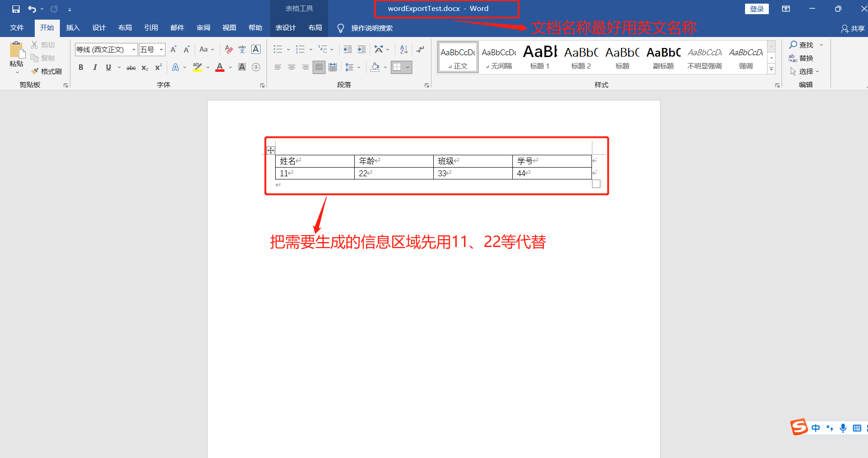This screenshot has width=868, height=458.
Task: Apply red font color swatch
Action: tap(220, 67)
